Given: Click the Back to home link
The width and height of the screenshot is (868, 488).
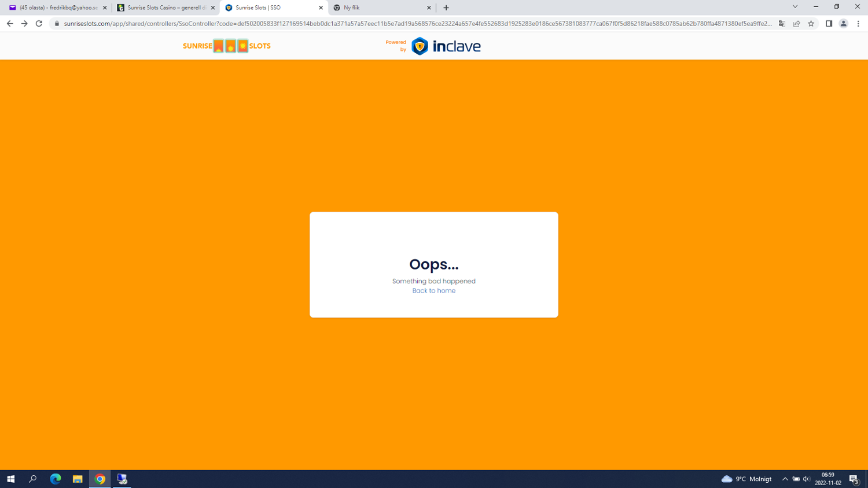Looking at the screenshot, I should coord(433,291).
